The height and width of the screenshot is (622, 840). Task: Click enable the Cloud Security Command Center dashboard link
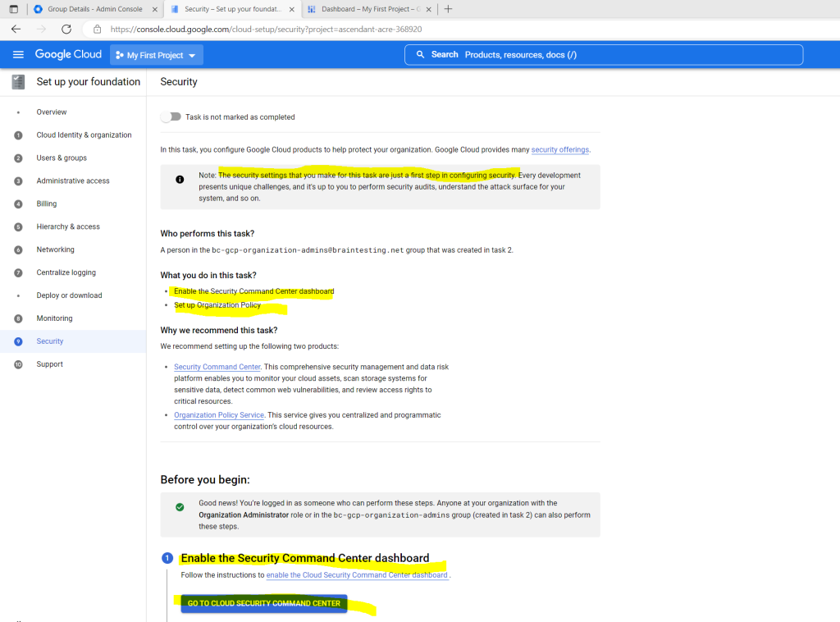(357, 575)
